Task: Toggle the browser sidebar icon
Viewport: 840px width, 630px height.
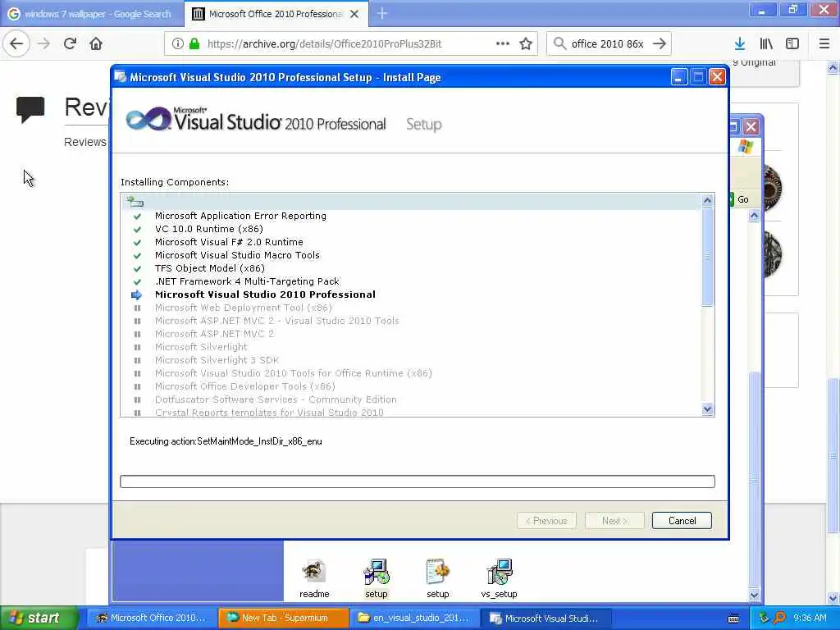Action: pyautogui.click(x=792, y=43)
